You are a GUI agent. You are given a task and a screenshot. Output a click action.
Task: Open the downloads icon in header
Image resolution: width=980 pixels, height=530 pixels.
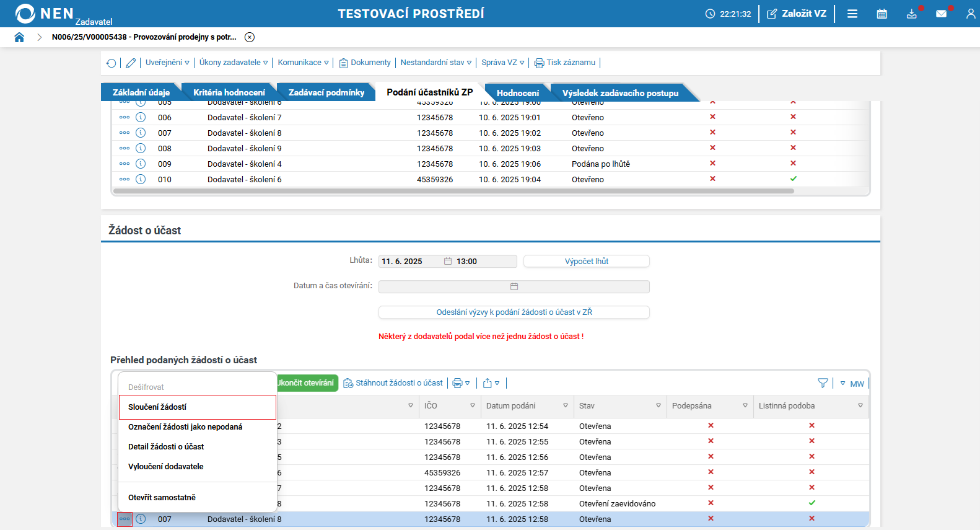pos(911,14)
